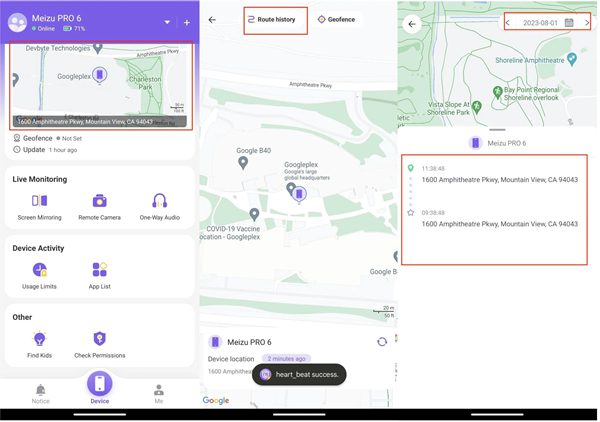Tap the 2 minutes ago location timestamp badge

tap(286, 358)
